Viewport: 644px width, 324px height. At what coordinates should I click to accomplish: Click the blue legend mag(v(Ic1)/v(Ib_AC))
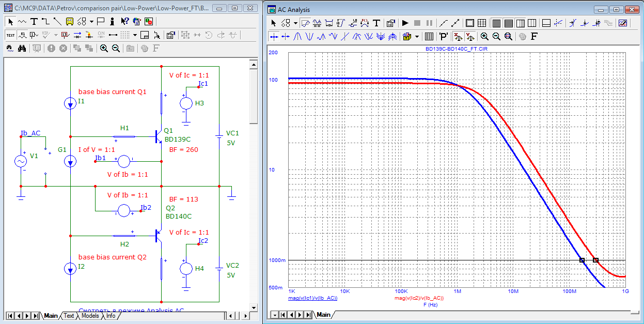click(x=313, y=298)
